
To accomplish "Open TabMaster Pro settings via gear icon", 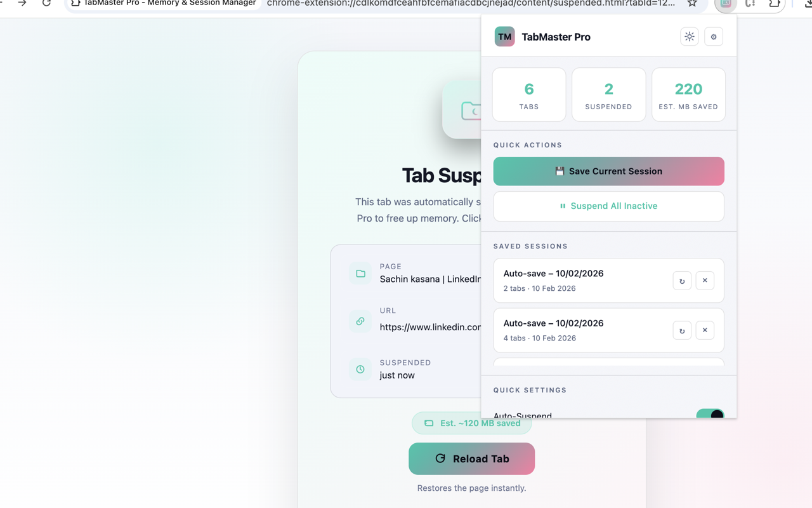I will (x=713, y=36).
